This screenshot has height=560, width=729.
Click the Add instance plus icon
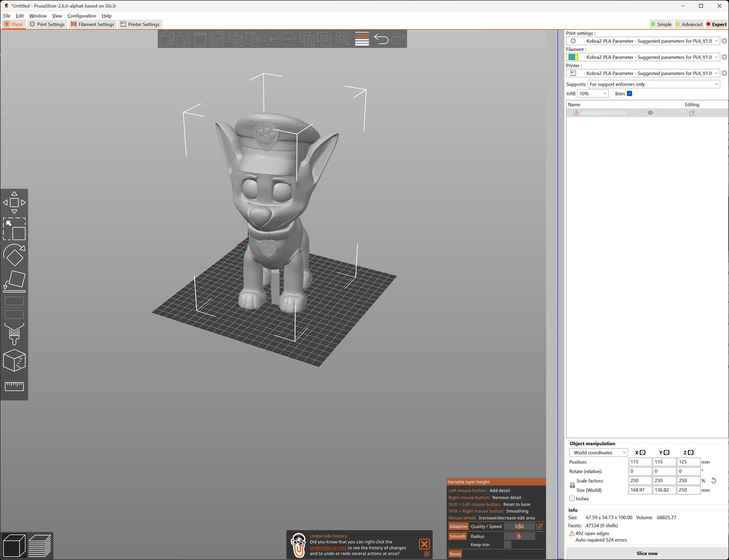click(x=272, y=39)
